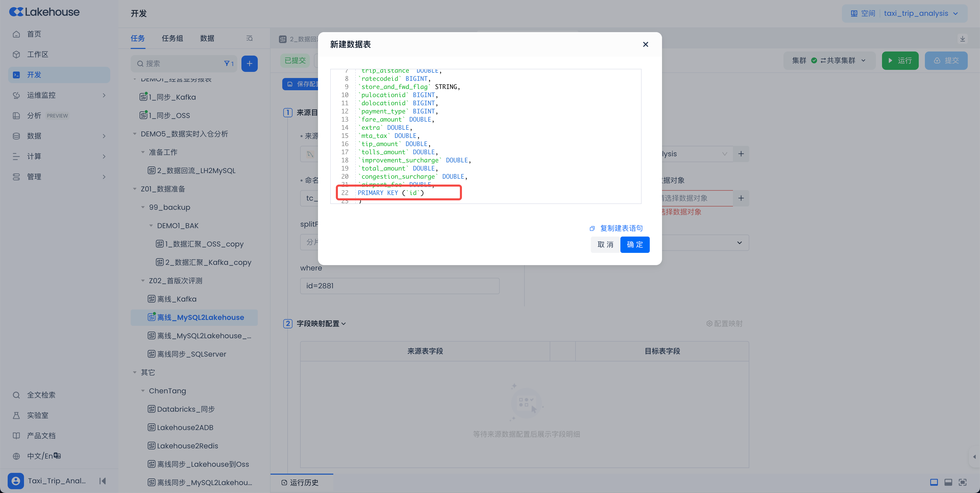Select the bottom-panel layout toggle
Viewport: 980px width, 493px height.
coord(948,482)
